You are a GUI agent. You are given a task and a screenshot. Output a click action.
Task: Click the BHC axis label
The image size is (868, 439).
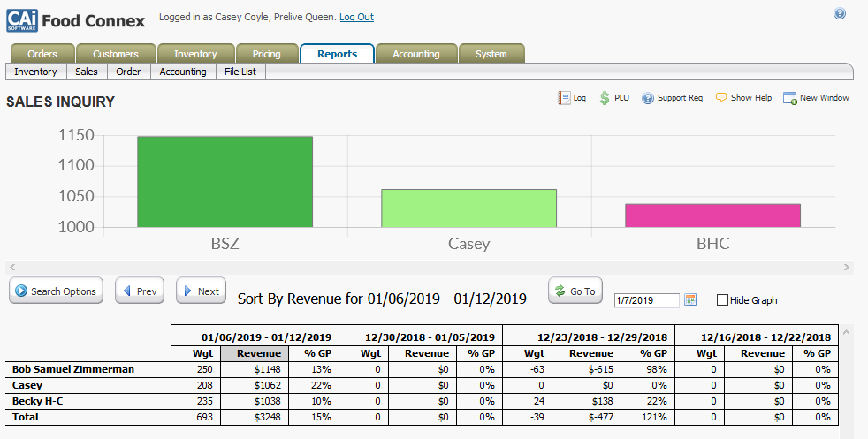click(713, 243)
